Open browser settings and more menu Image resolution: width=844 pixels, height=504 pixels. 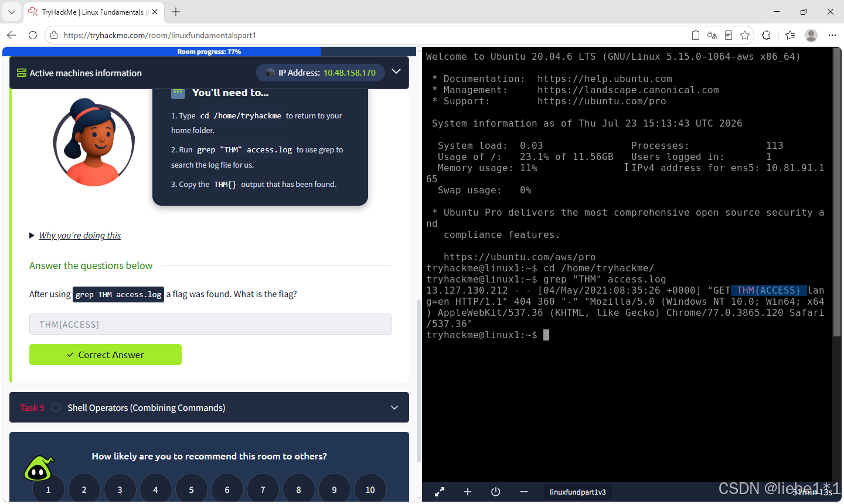click(832, 35)
